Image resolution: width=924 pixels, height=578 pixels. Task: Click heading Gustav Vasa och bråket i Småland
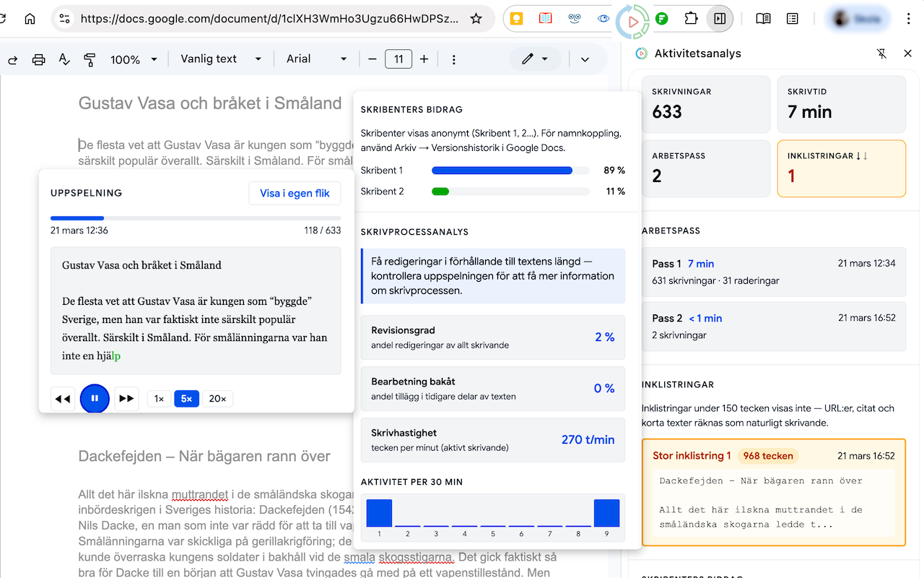pyautogui.click(x=210, y=103)
